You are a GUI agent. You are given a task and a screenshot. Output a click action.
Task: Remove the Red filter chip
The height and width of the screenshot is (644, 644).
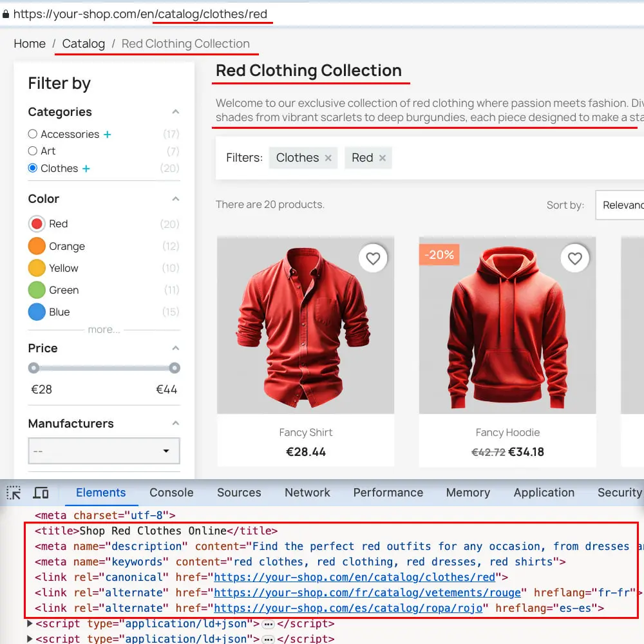(x=383, y=157)
